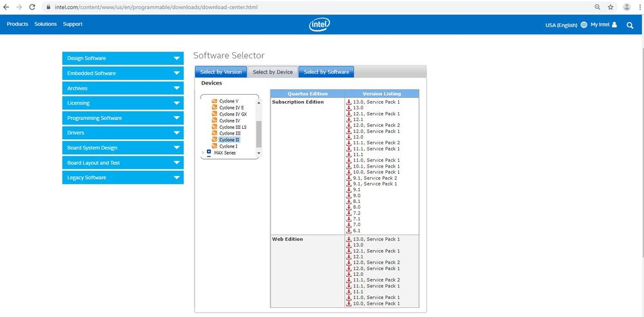Click download icon for Subscription 8.1
644x317 pixels.
tap(349, 201)
